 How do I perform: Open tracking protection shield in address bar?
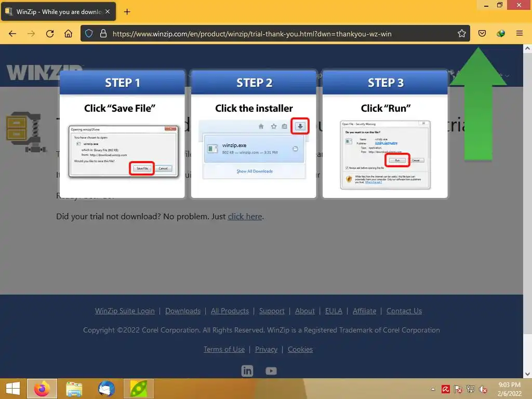pyautogui.click(x=89, y=34)
